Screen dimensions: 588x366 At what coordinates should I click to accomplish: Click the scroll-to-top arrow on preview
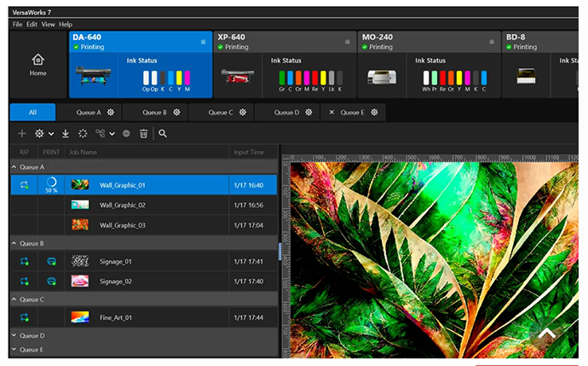pos(547,333)
